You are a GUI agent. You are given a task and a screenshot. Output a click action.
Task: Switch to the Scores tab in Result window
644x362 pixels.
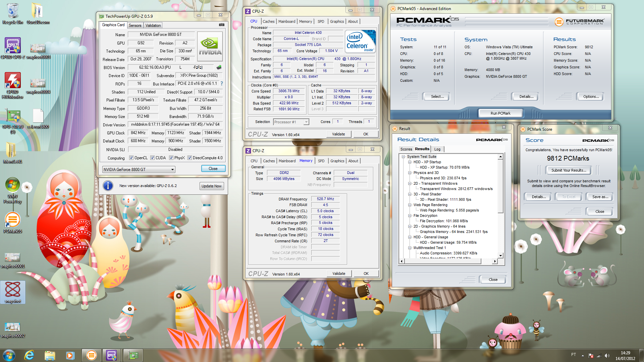[406, 149]
